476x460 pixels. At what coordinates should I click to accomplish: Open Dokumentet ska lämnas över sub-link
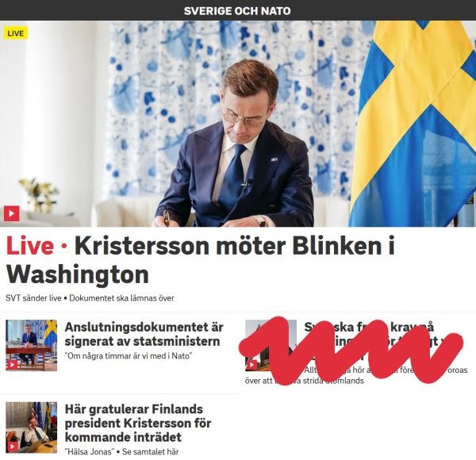[121, 298]
